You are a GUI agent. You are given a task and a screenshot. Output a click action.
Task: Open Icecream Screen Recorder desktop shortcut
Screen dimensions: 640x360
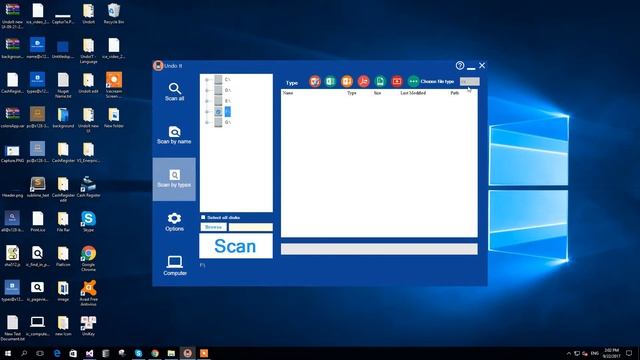point(113,84)
